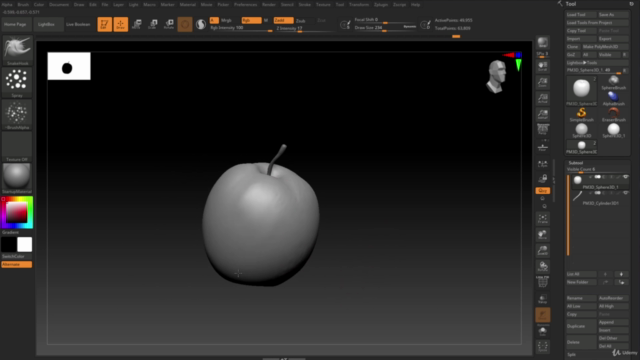Click the Rename subtool button
The width and height of the screenshot is (640, 360).
[x=581, y=298]
